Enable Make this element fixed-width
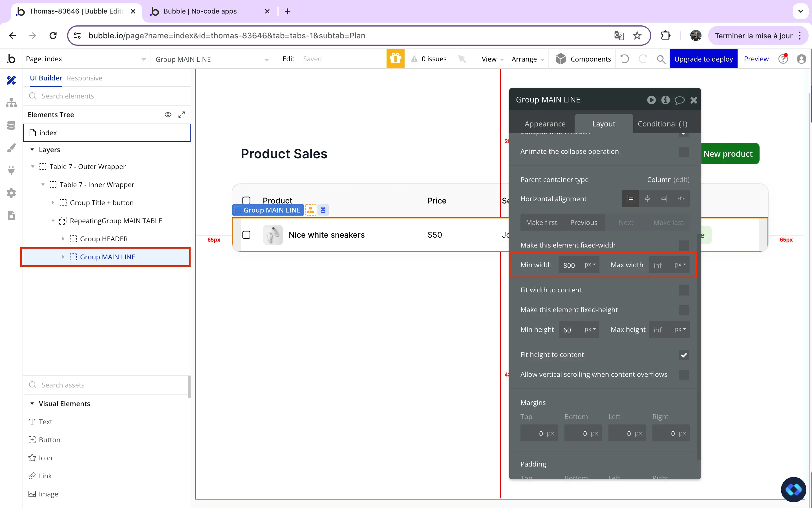The height and width of the screenshot is (508, 812). tap(684, 245)
